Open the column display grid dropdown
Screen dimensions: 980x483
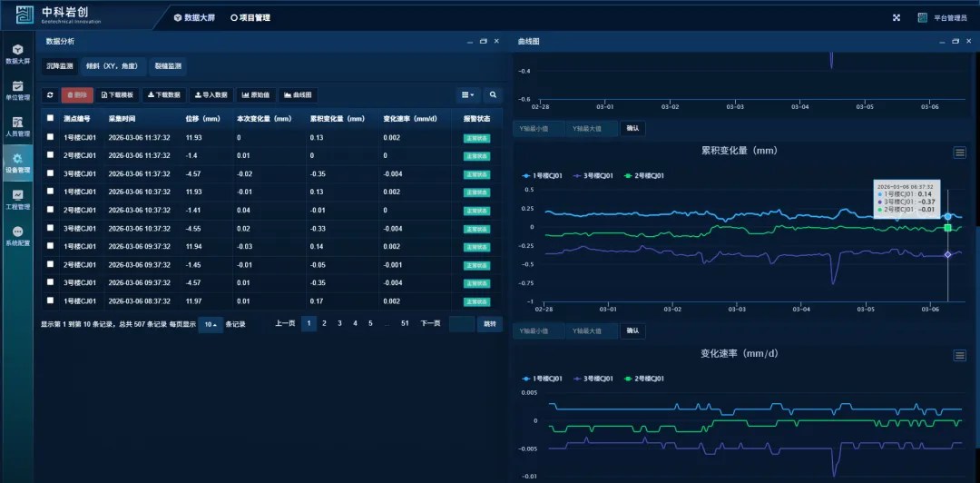click(467, 94)
